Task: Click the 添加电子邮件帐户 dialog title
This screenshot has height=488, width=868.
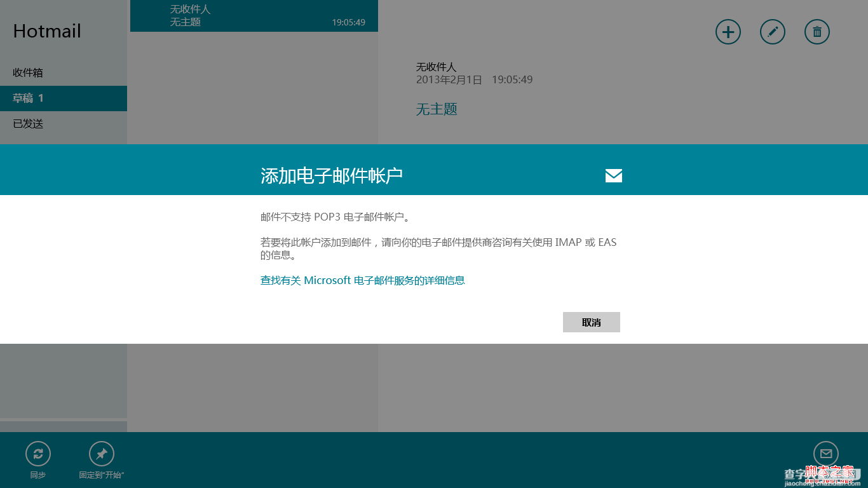Action: 332,176
